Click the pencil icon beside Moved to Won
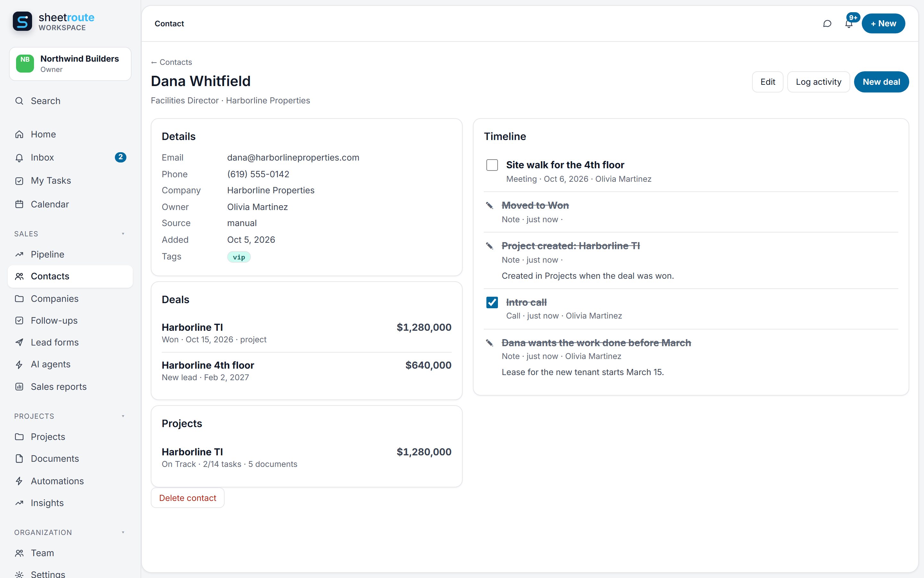 tap(490, 206)
